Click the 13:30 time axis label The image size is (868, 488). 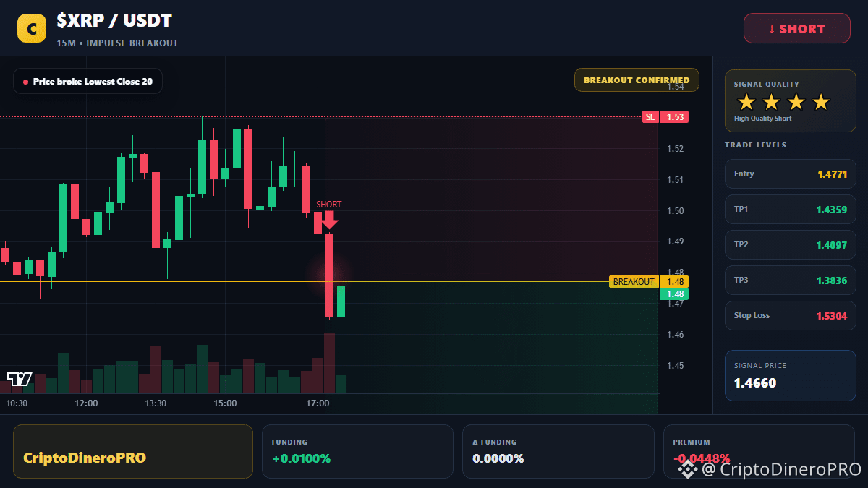[x=156, y=403]
